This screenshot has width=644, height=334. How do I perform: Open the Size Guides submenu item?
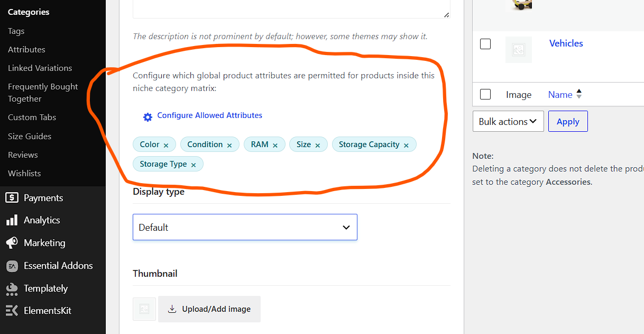(x=30, y=136)
